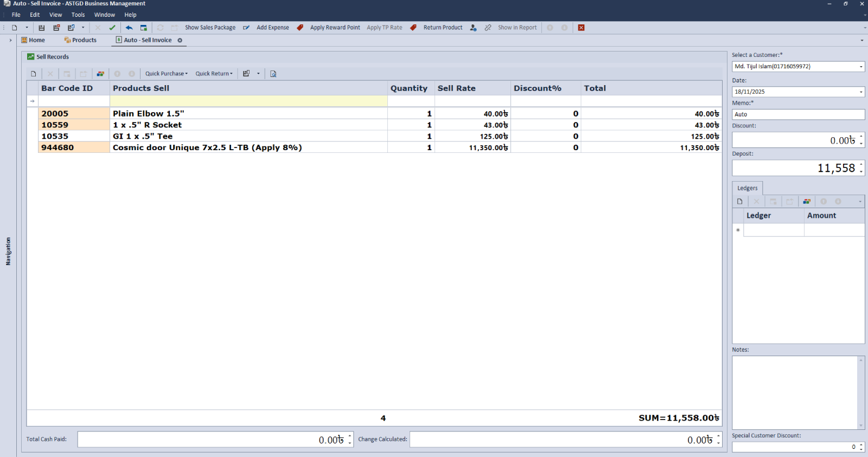This screenshot has width=868, height=457.
Task: Close the Auto - Sell Invoice tab
Action: (x=180, y=40)
